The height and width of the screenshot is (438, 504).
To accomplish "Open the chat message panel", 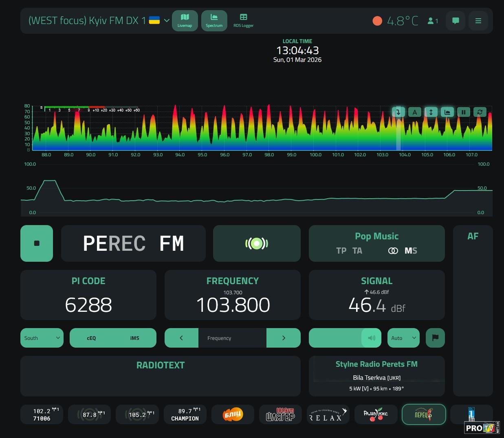I will coord(456,21).
